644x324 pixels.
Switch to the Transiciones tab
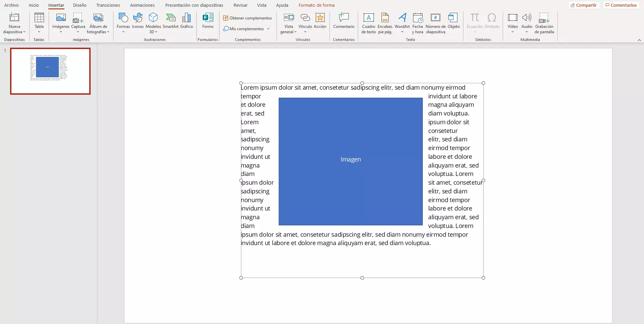[x=108, y=5]
